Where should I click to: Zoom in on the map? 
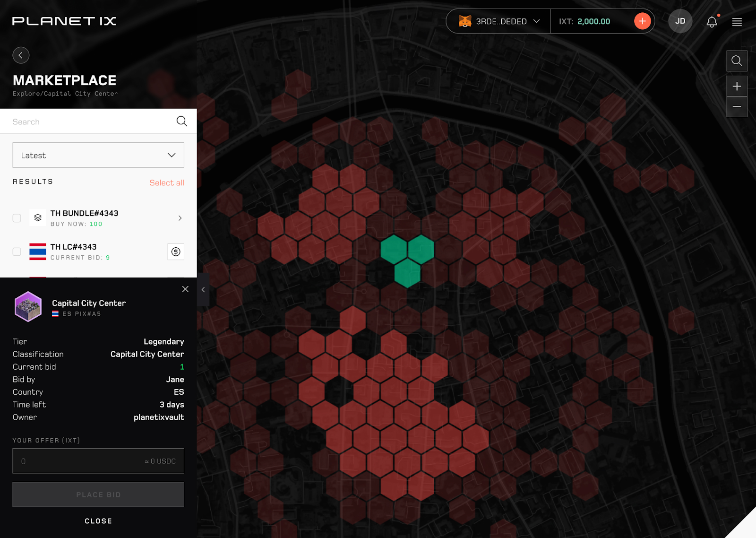click(x=737, y=86)
